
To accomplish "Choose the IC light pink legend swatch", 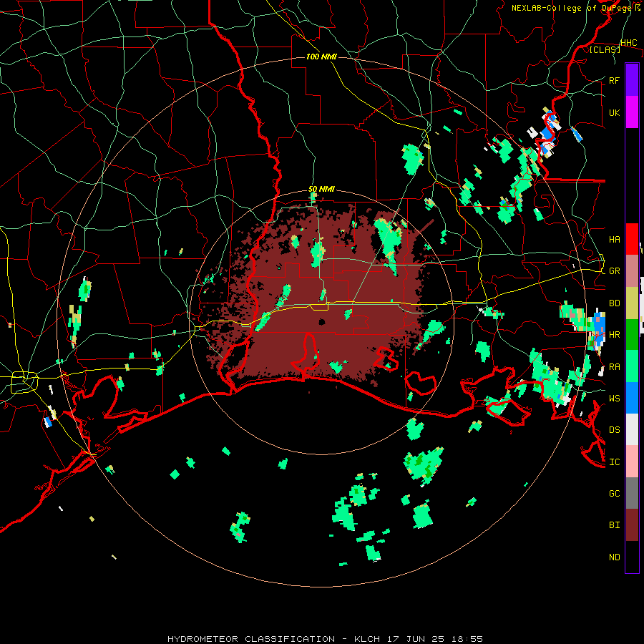I will (632, 462).
